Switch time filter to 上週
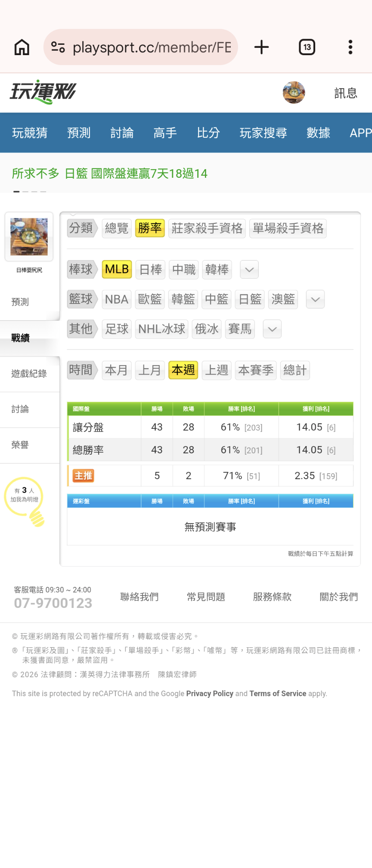This screenshot has width=372, height=868. point(217,370)
